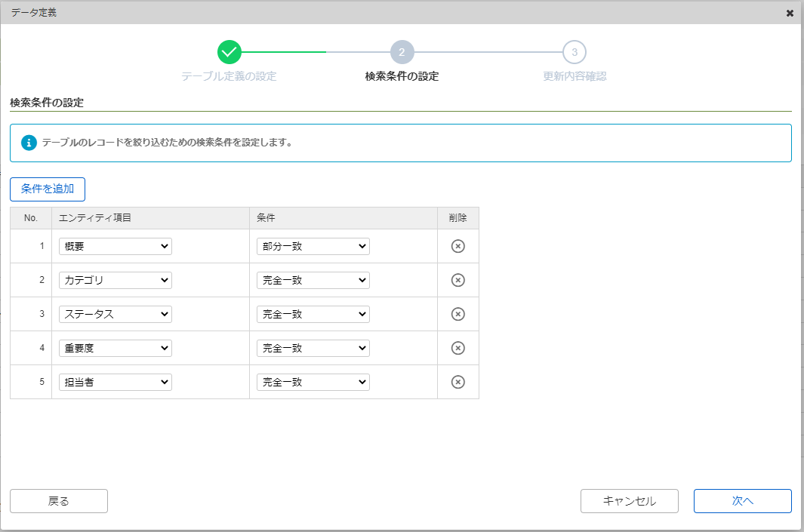Open row 2 完全一致 condition dropdown
Image resolution: width=804 pixels, height=532 pixels.
pyautogui.click(x=313, y=280)
